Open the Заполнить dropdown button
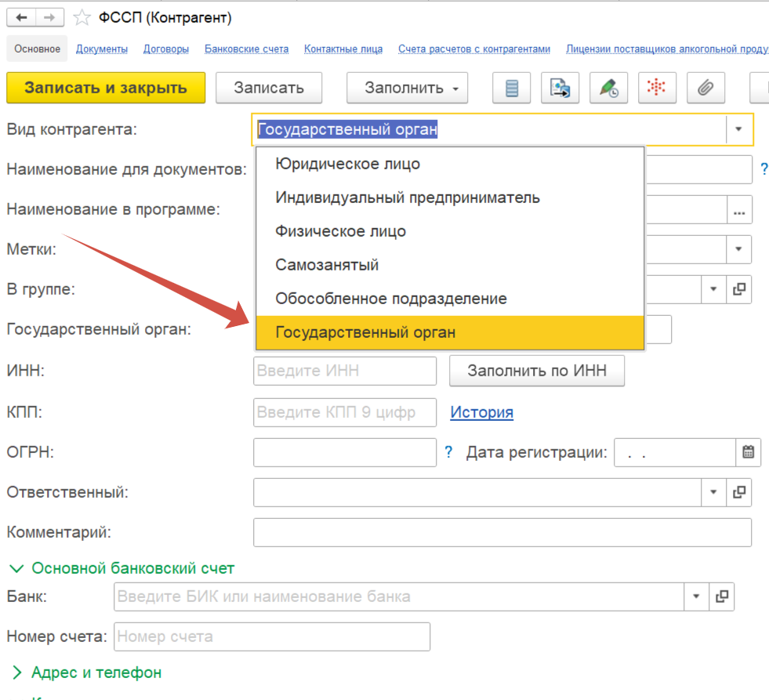Screen dimensions: 769x700 point(407,88)
